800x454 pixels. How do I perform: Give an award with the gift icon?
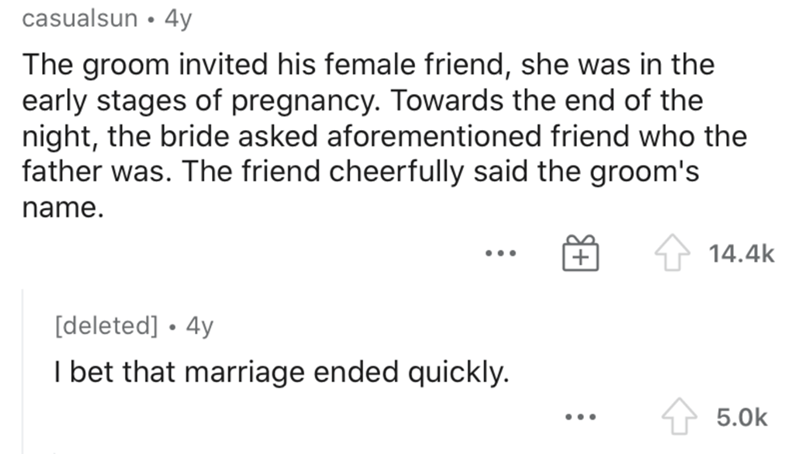pos(580,253)
